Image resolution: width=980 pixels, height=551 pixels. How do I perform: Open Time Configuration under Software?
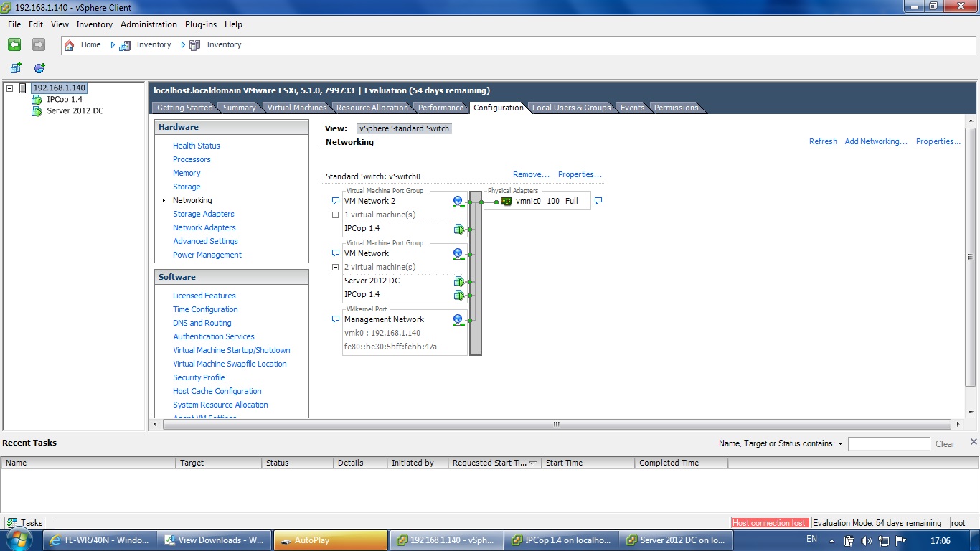[205, 309]
